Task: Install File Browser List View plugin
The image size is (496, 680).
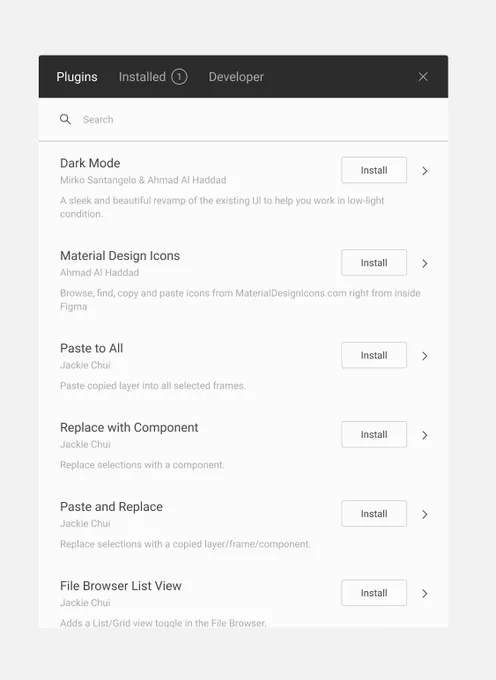Action: (374, 593)
